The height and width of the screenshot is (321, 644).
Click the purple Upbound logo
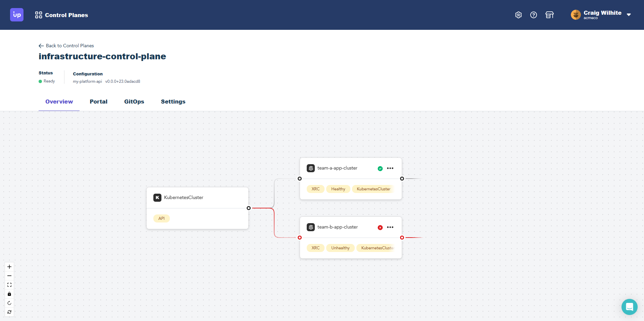coord(16,15)
